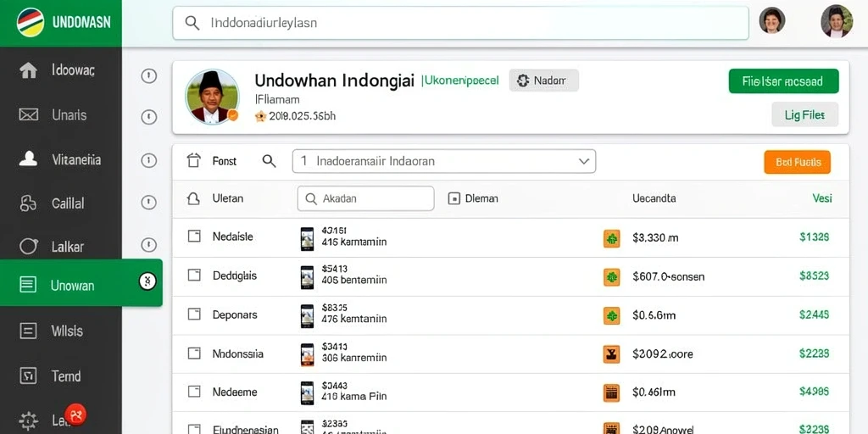The image size is (868, 434).
Task: Click the $607.0-sonsen amount
Action: (668, 276)
